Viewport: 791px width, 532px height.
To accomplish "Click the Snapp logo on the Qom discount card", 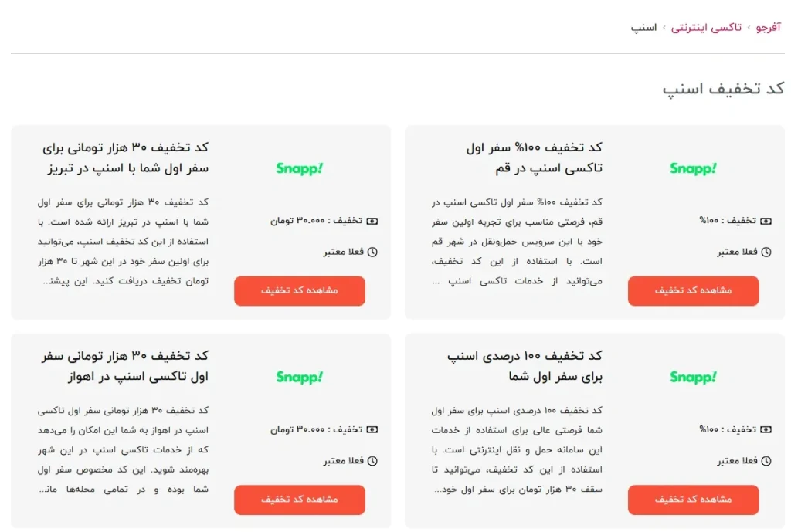I will [693, 169].
